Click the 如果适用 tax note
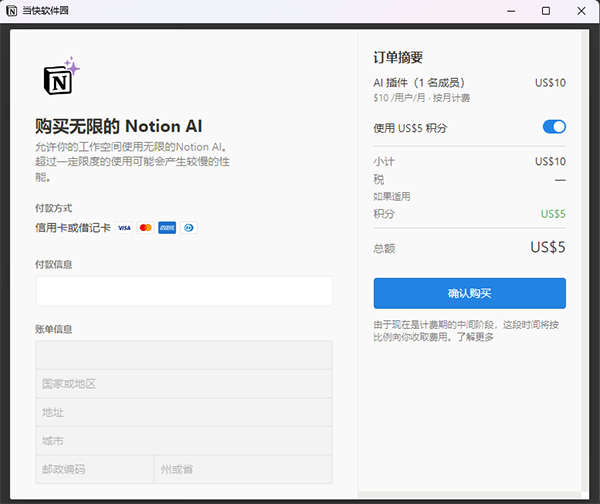 392,197
